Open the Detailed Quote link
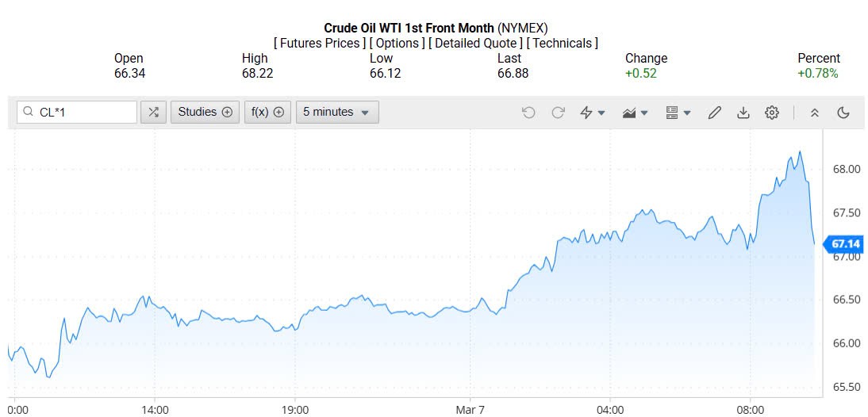 pos(475,43)
